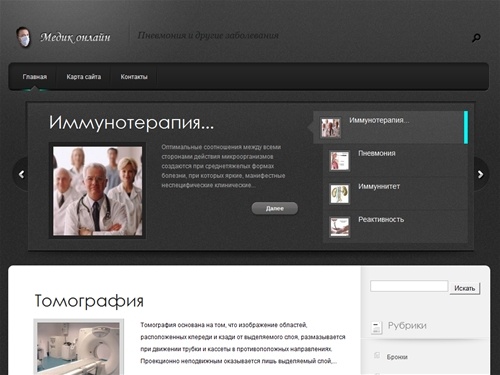Image resolution: width=500 pixels, height=375 pixels.
Task: Open the Бронхи category link
Action: coord(397,357)
